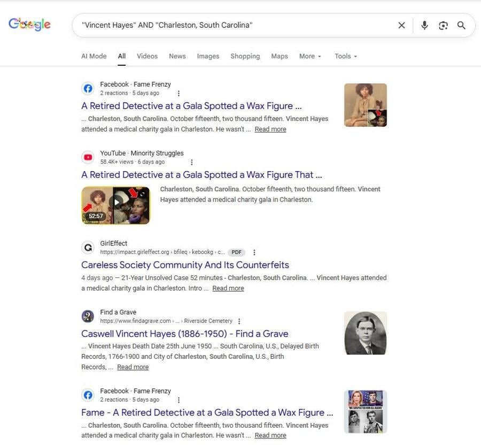Click the Find a Grave site icon
Screen dimensions: 481x448
[x=87, y=316]
